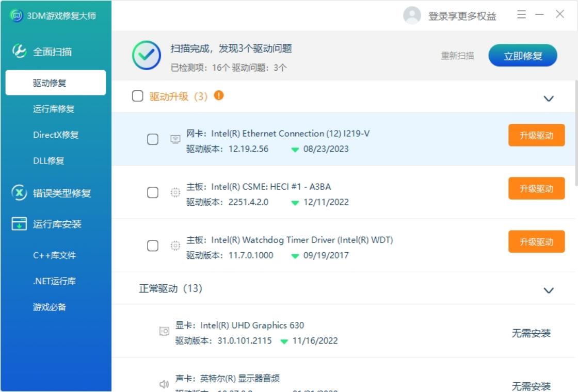
Task: Click the 立即修复 button
Action: click(x=523, y=56)
